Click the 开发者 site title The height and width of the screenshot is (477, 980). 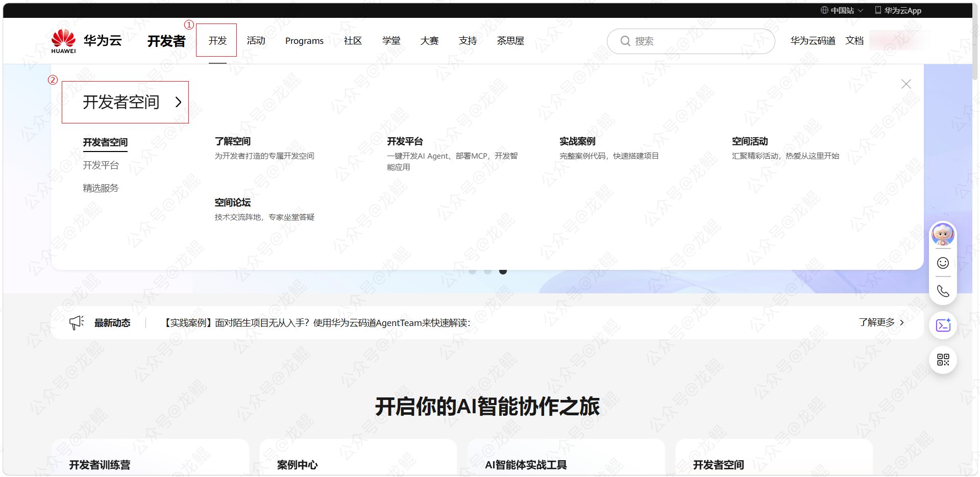click(x=166, y=41)
